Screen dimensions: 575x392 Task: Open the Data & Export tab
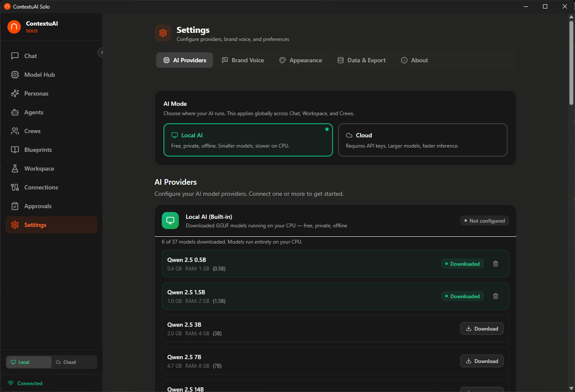point(361,60)
